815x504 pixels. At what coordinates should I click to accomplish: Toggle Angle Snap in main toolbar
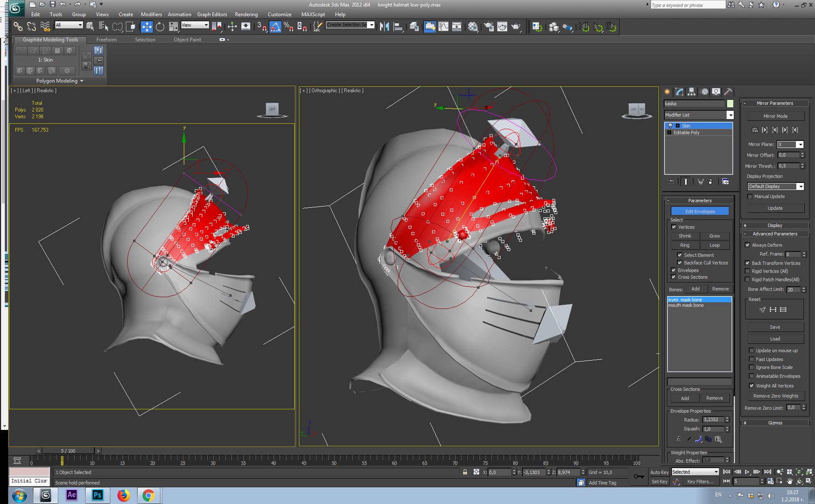pyautogui.click(x=275, y=27)
